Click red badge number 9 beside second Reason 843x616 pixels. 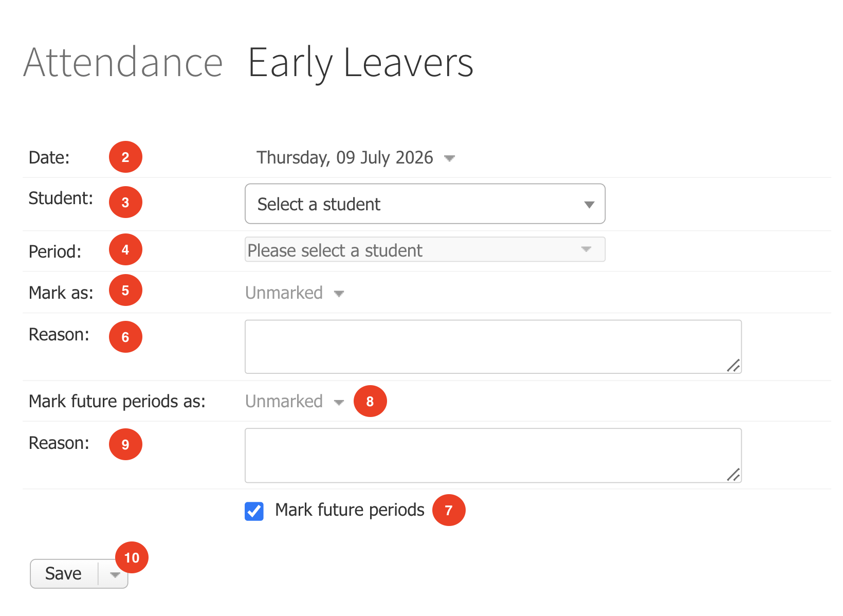(125, 444)
